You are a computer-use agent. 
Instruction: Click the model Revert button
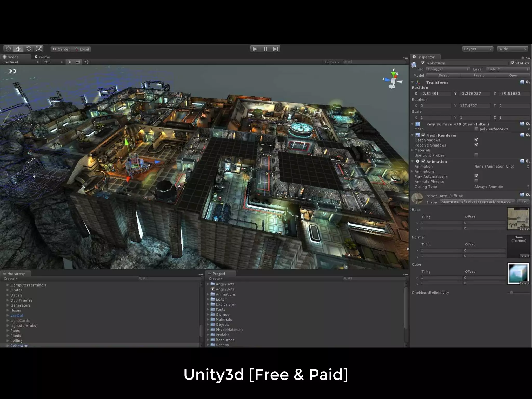(478, 75)
